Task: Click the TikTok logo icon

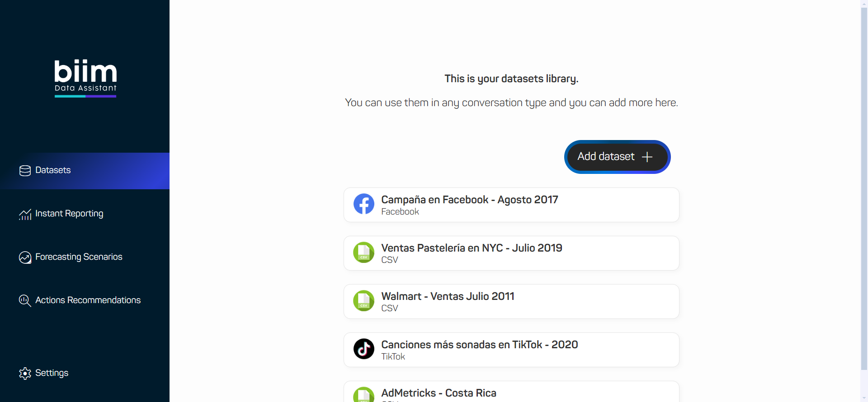Action: tap(363, 349)
